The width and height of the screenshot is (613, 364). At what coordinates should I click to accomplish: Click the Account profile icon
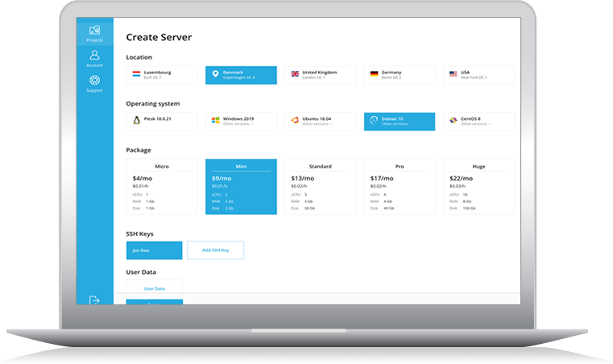tap(95, 56)
